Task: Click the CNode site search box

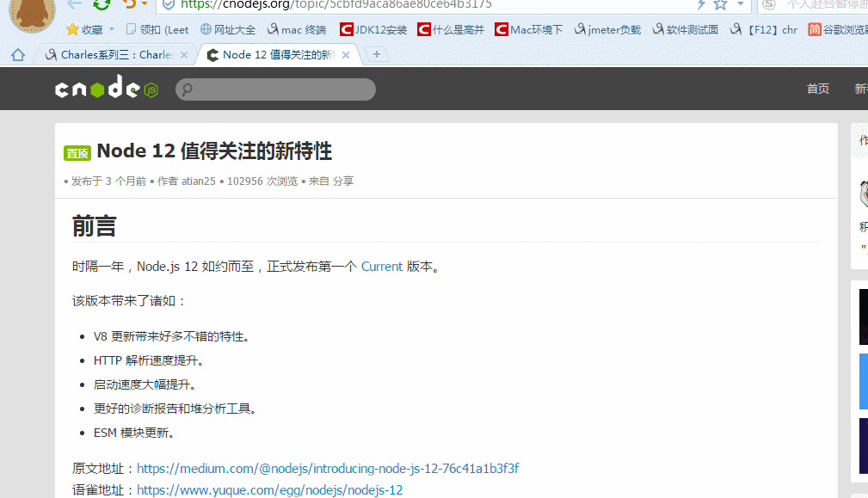Action: [x=275, y=89]
